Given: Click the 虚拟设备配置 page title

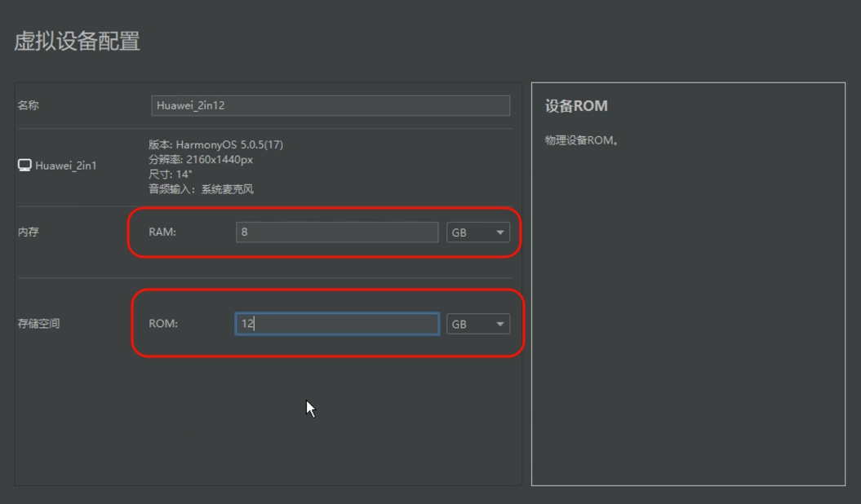Looking at the screenshot, I should pyautogui.click(x=77, y=41).
